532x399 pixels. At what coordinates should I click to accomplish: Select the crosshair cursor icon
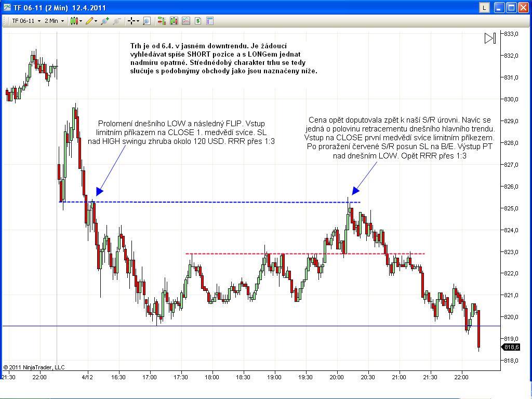[x=131, y=21]
